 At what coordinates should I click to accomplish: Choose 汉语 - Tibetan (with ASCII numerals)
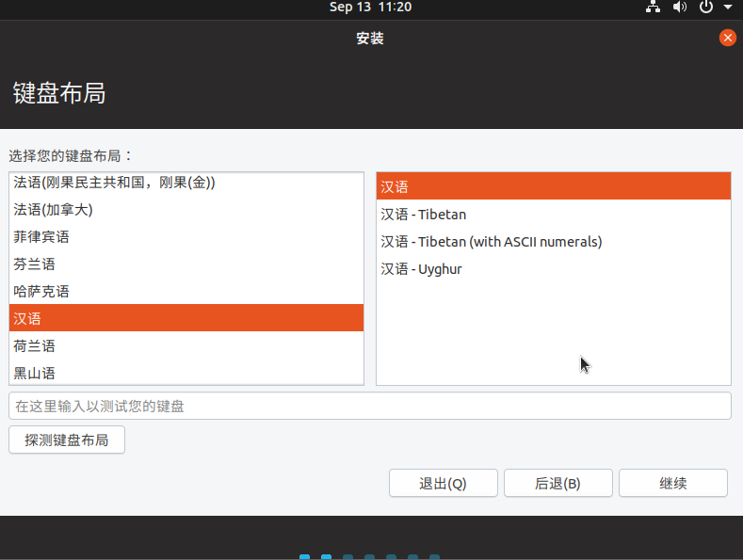pos(554,242)
